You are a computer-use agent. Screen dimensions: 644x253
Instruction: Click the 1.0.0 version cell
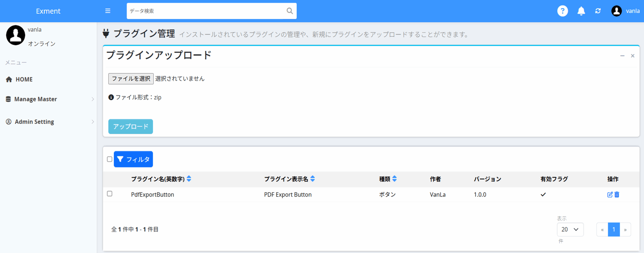tap(480, 194)
